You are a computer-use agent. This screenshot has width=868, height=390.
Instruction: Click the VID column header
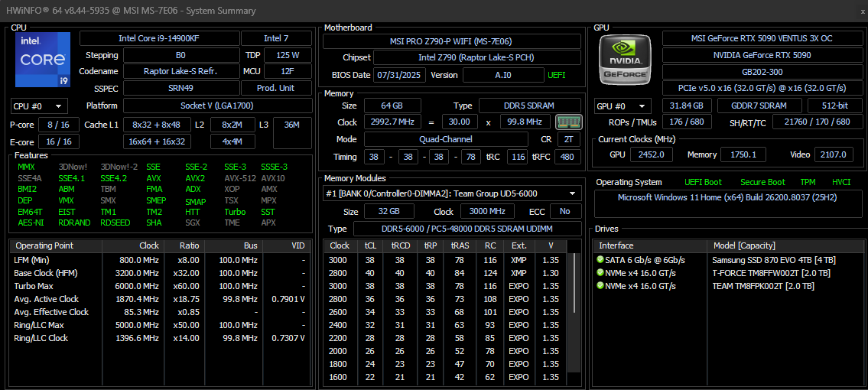pos(286,245)
